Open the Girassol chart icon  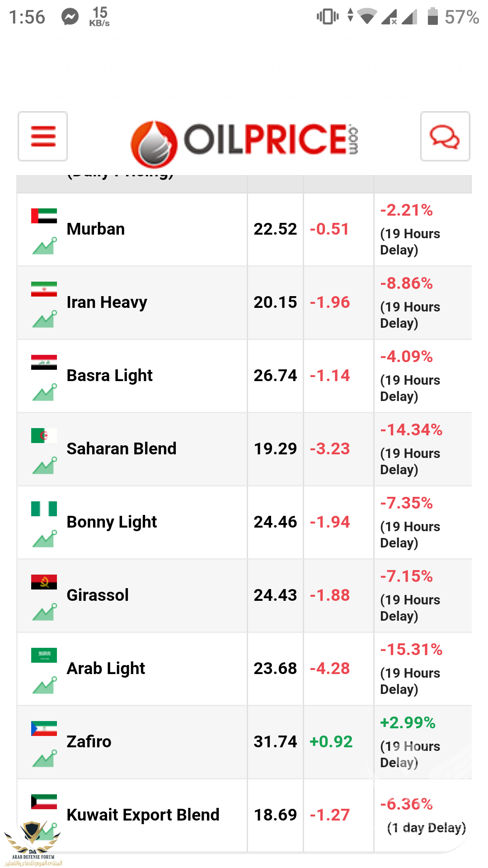[x=44, y=612]
